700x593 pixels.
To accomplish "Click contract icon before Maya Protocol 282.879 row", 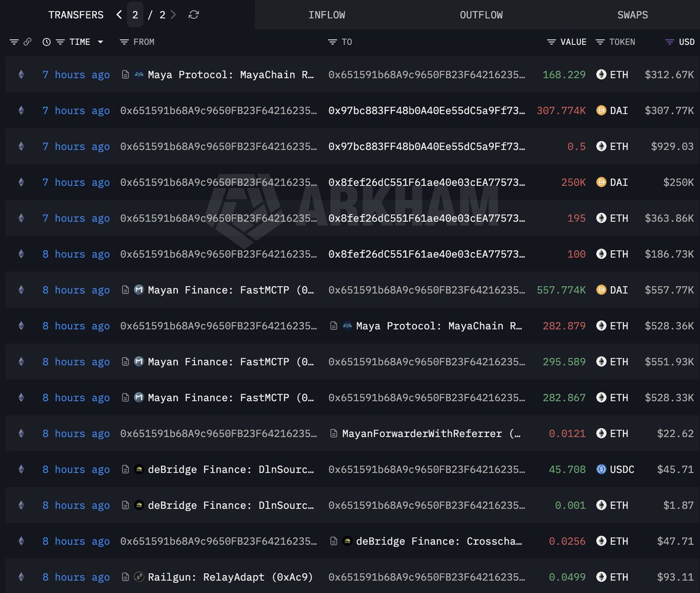I will coord(334,326).
